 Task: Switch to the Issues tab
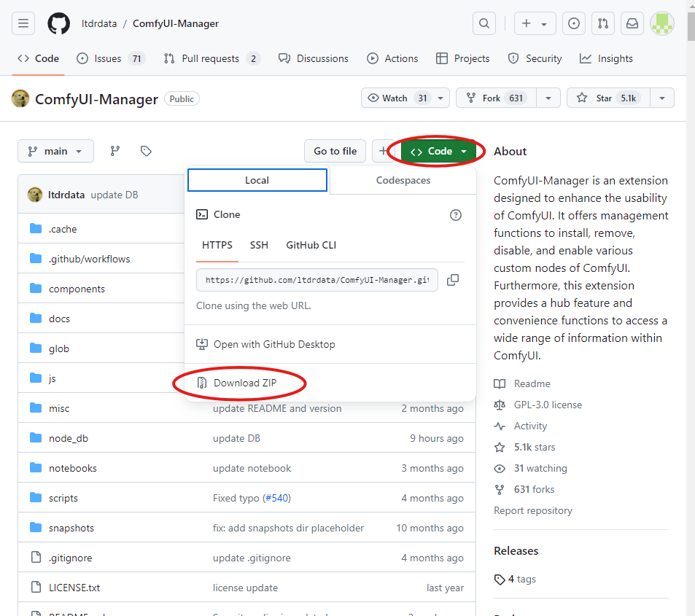tap(111, 58)
